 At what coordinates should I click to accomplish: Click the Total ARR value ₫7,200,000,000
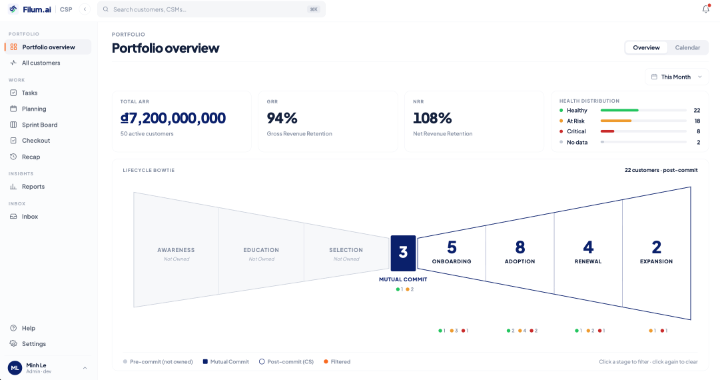(173, 118)
